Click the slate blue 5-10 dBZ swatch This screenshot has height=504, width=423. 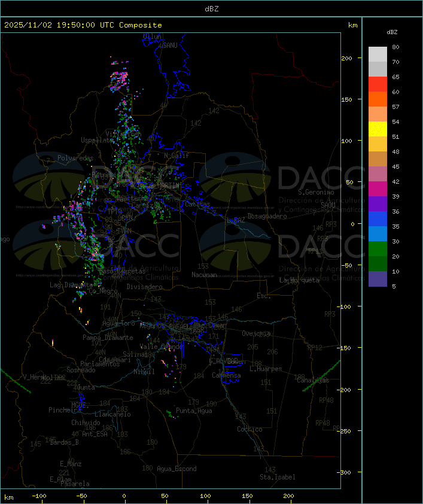[378, 279]
